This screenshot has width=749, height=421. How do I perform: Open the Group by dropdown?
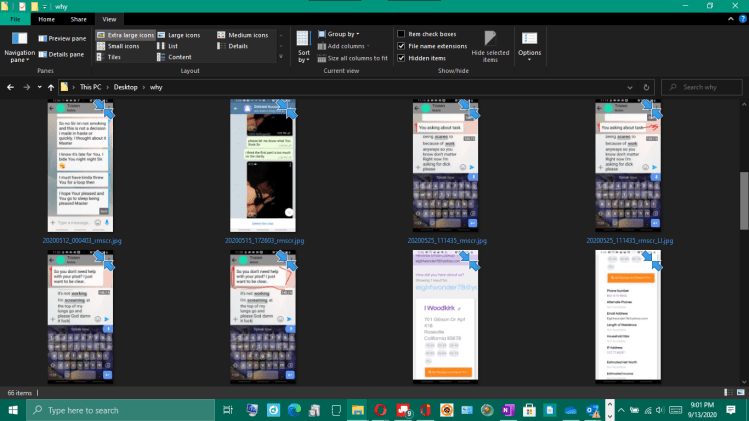coord(343,34)
